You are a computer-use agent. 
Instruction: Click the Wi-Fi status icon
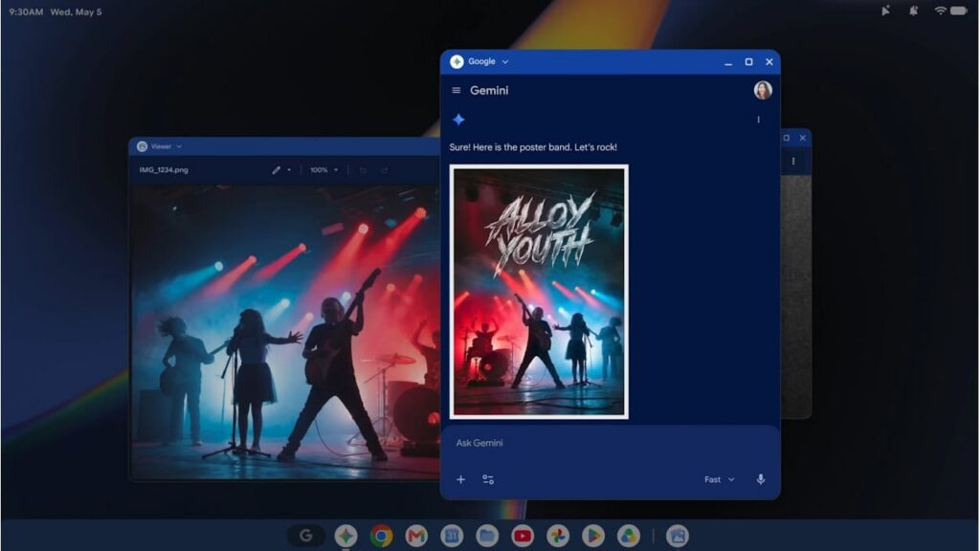[x=940, y=11]
